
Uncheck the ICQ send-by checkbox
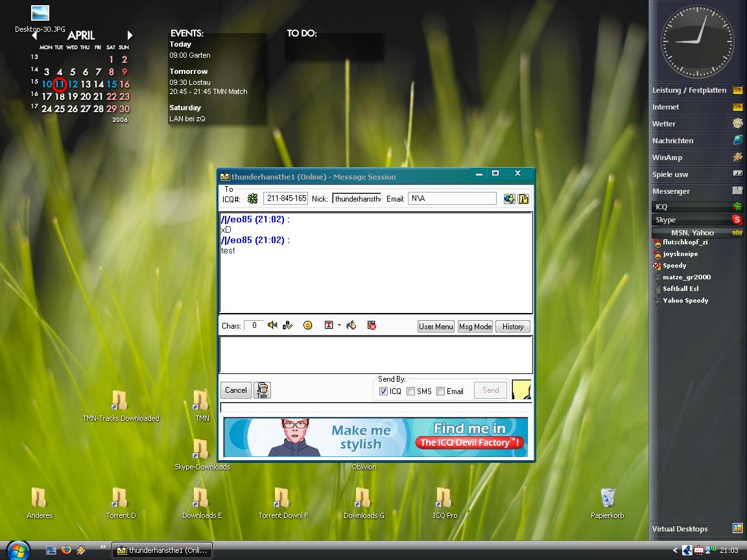point(383,391)
